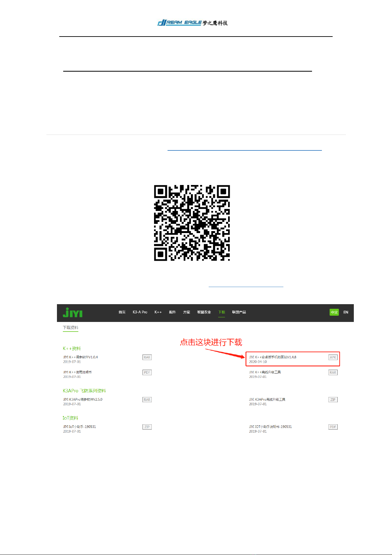392x555 pixels.
Task: Choose 方案 in the navigation bar
Action: (187, 312)
